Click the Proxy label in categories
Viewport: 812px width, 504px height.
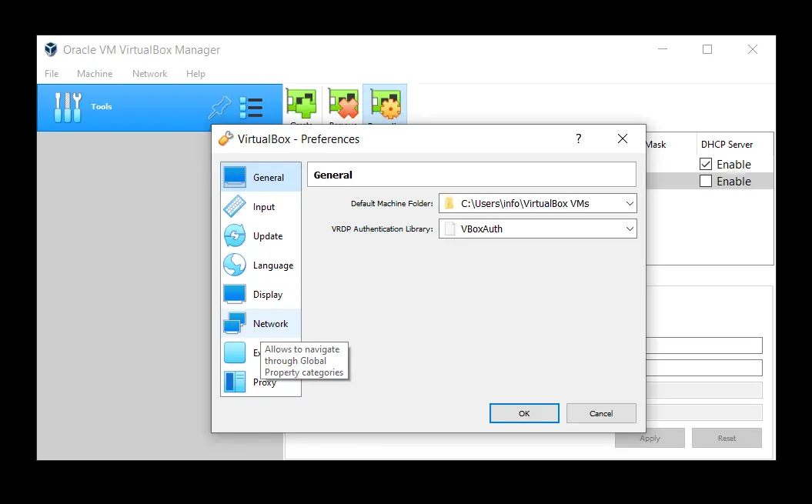(x=264, y=382)
